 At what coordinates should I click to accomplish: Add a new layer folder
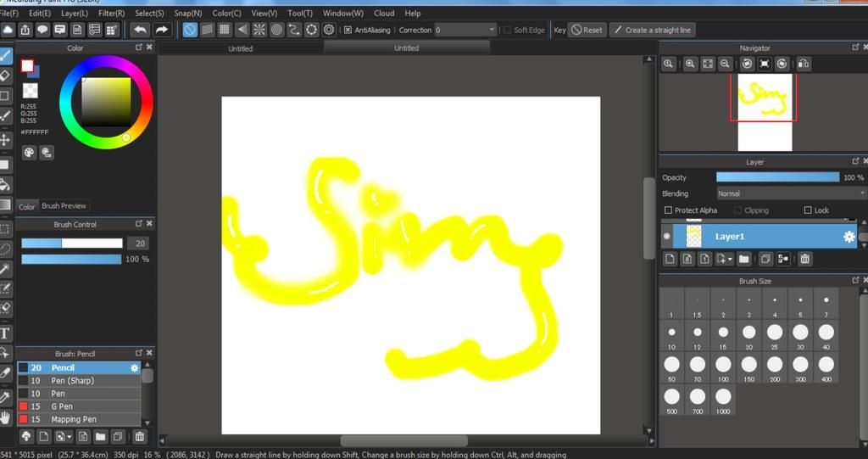(743, 259)
